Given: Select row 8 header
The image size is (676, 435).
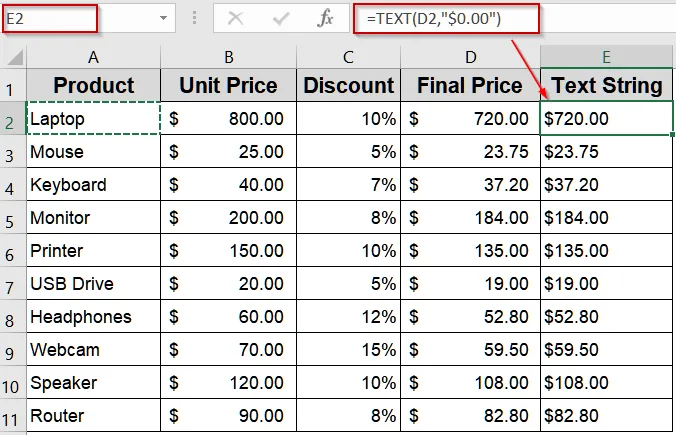Looking at the screenshot, I should click(x=13, y=316).
